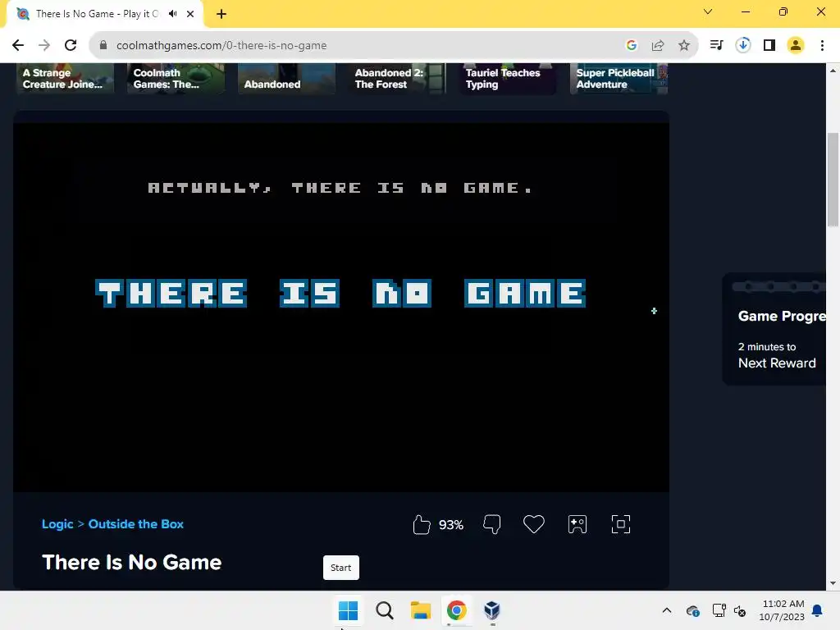Open the Google icon in address bar
This screenshot has width=840, height=630.
point(632,46)
